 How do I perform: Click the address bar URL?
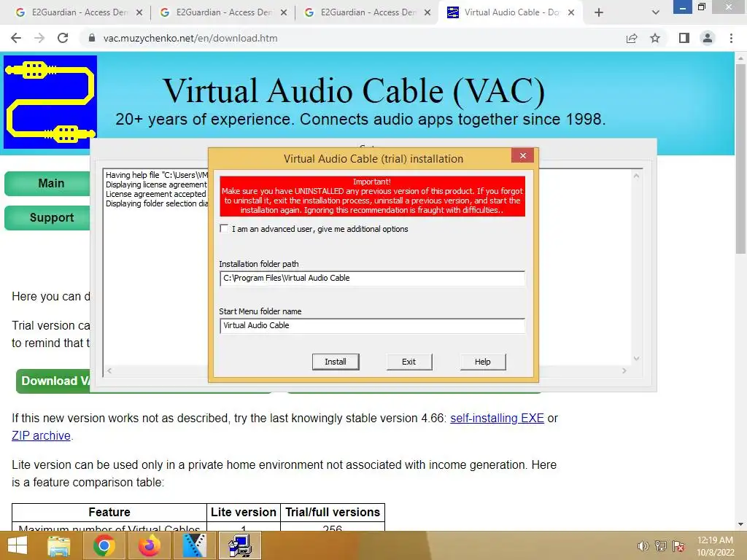click(x=190, y=38)
